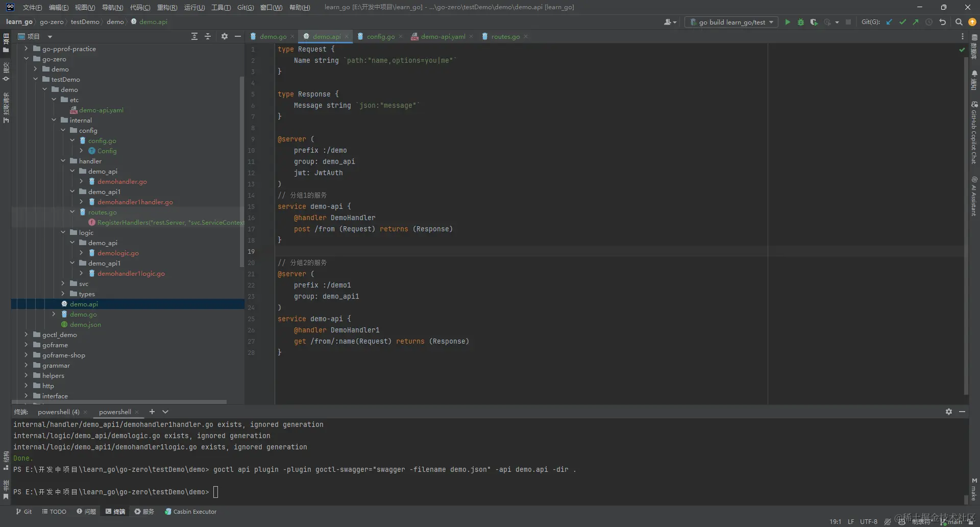Open AI Assistant side panel
This screenshot has height=527, width=980.
point(974,196)
